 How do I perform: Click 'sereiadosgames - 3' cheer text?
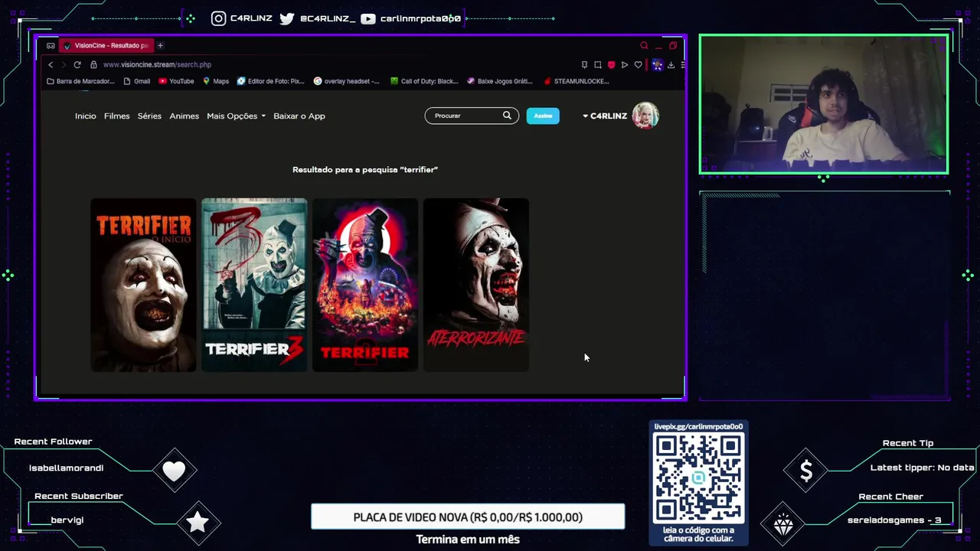[x=894, y=520]
